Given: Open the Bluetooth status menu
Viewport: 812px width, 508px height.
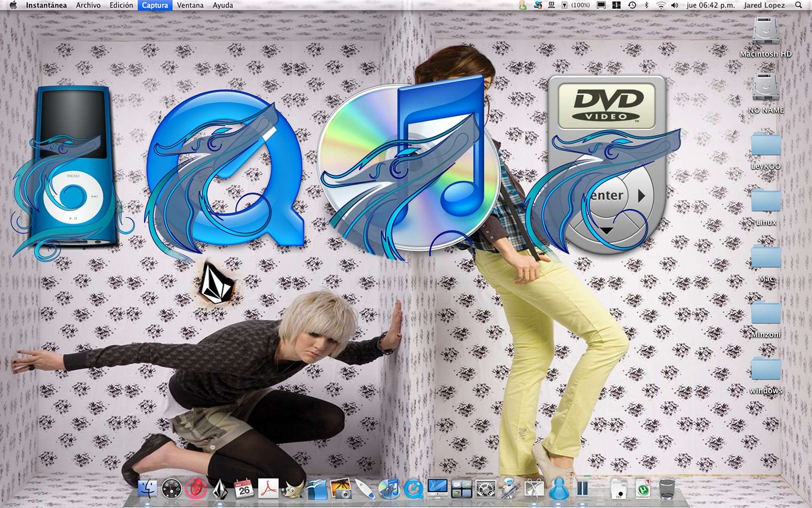Looking at the screenshot, I should (647, 5).
